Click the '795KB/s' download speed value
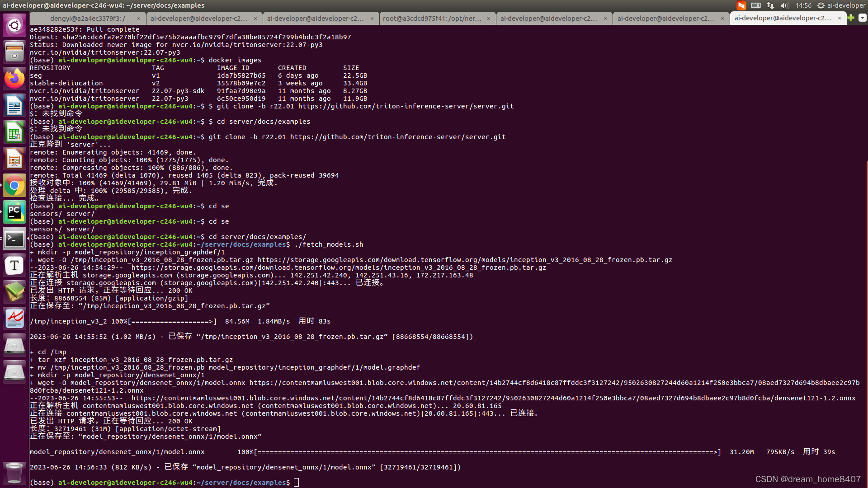The height and width of the screenshot is (488, 868). 780,452
